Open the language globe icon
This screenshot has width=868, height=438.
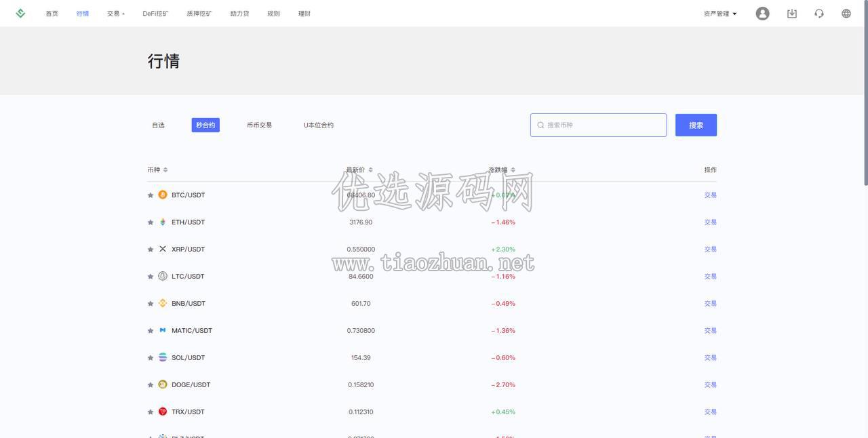pyautogui.click(x=846, y=14)
